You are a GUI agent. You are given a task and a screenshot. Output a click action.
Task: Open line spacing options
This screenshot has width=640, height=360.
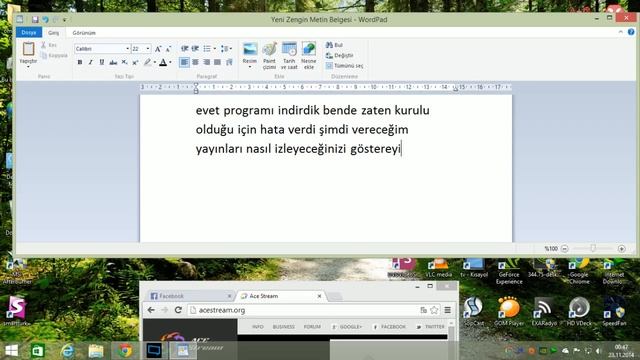pos(226,49)
